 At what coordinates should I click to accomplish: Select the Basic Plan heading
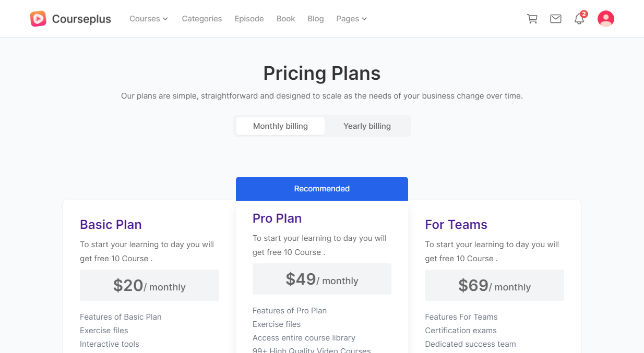(111, 225)
